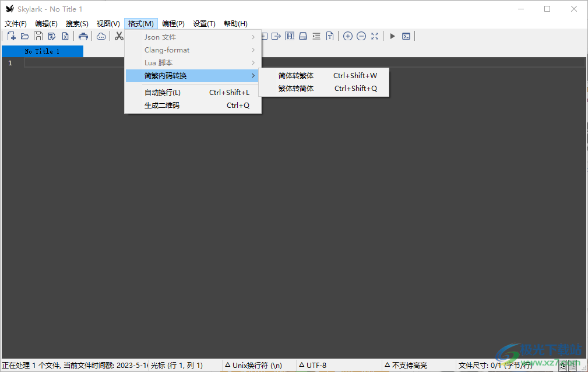Click the page with T icon

pos(330,36)
